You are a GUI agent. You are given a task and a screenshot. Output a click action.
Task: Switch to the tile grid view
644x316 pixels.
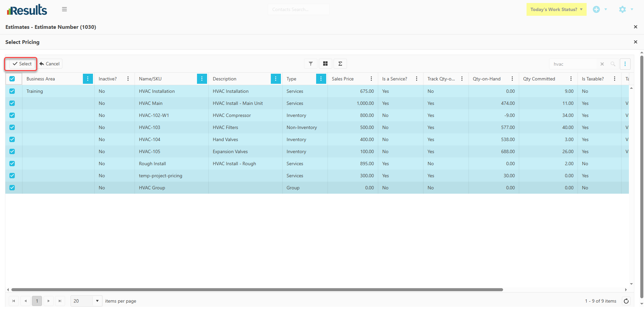325,64
